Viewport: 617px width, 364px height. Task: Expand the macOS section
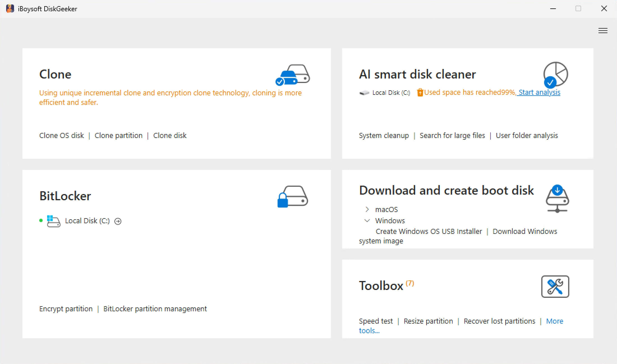click(367, 209)
